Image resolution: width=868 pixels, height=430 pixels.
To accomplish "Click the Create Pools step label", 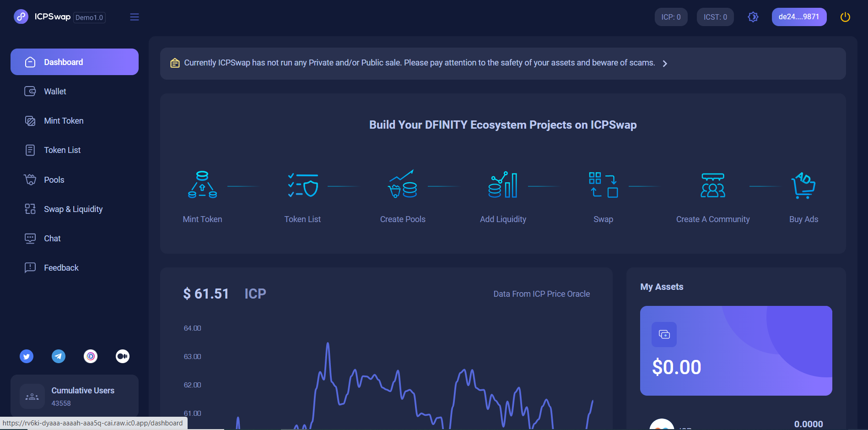I will (x=403, y=219).
